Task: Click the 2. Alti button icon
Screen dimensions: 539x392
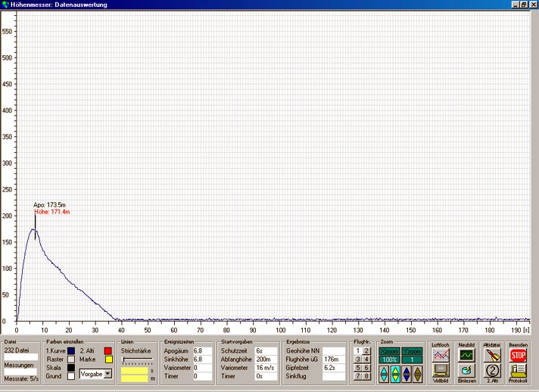Action: point(493,371)
